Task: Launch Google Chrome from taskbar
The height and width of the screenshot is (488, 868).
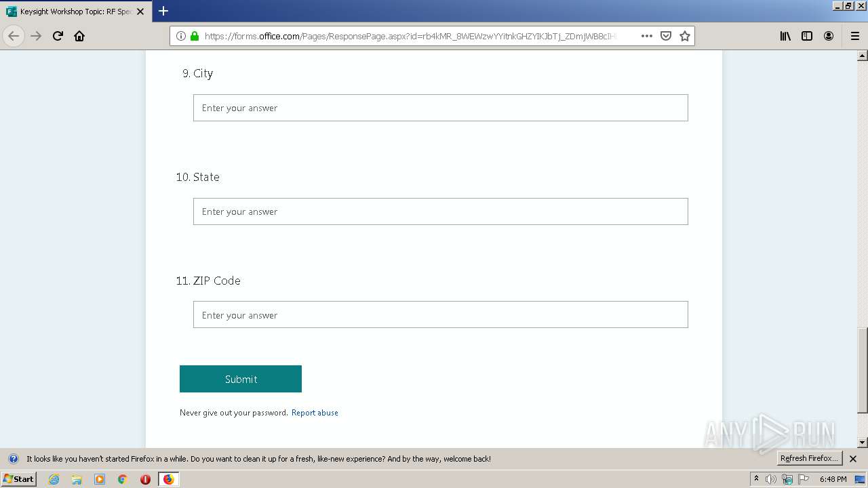Action: pyautogui.click(x=123, y=479)
